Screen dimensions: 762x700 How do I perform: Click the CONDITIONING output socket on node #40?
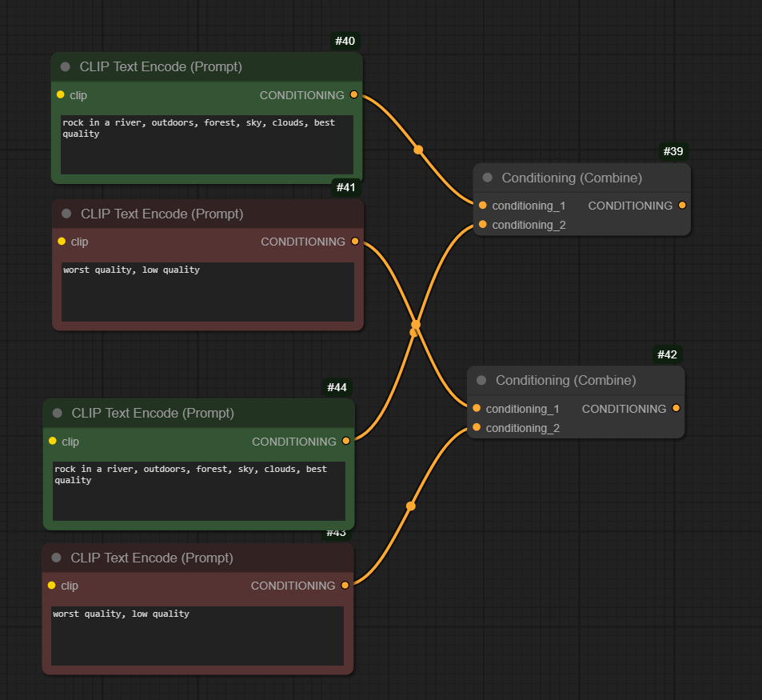point(354,94)
